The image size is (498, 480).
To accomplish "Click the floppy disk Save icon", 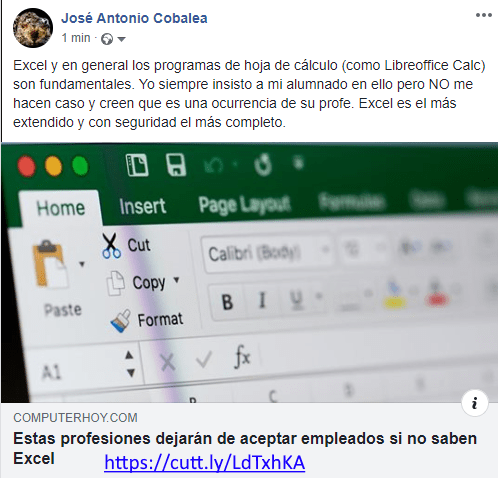I will coord(176,164).
